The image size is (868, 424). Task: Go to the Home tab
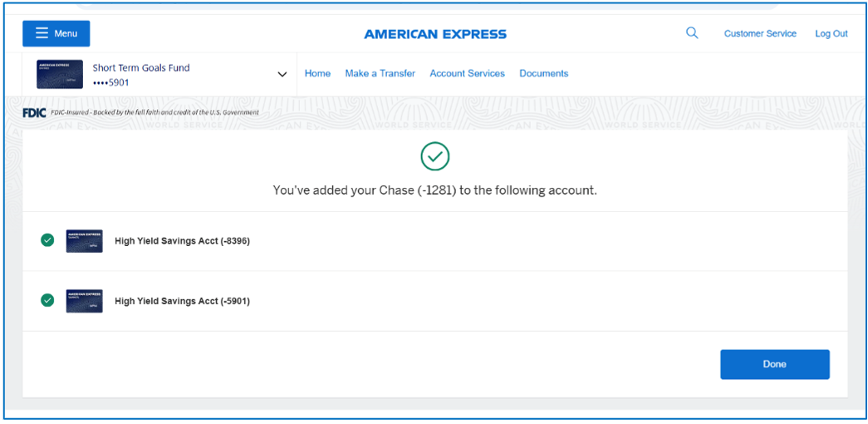point(317,73)
